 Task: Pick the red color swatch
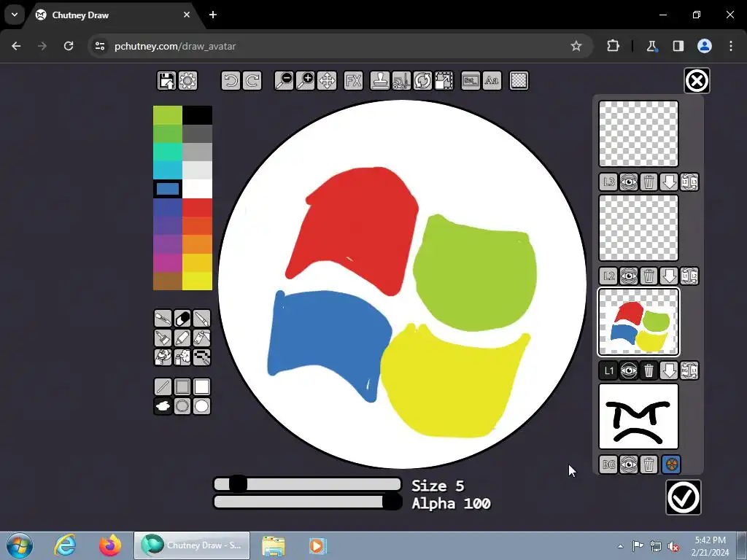click(197, 208)
